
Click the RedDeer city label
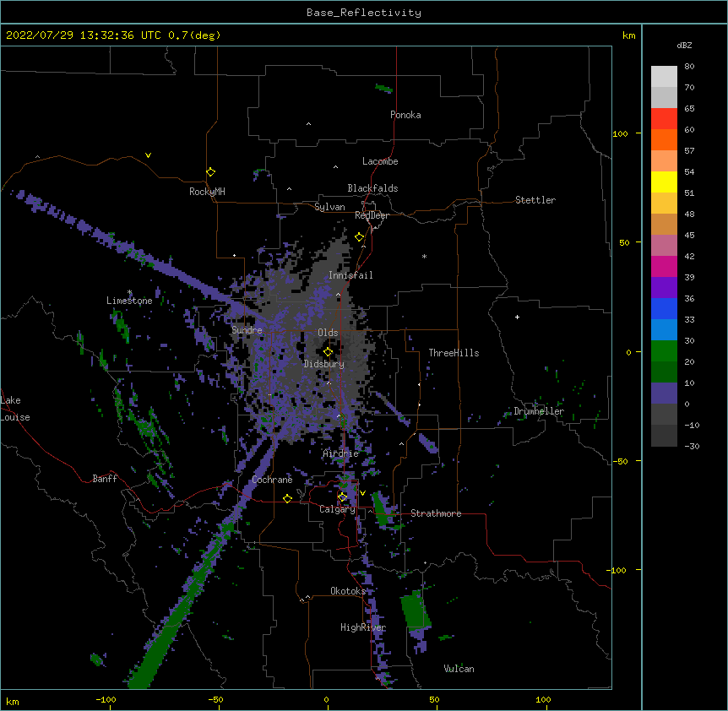(x=372, y=215)
